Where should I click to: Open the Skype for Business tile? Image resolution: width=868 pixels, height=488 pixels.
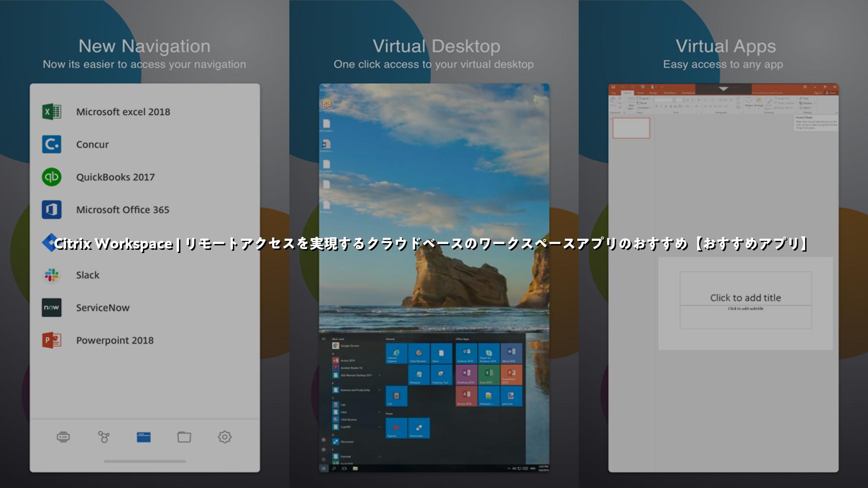[489, 353]
